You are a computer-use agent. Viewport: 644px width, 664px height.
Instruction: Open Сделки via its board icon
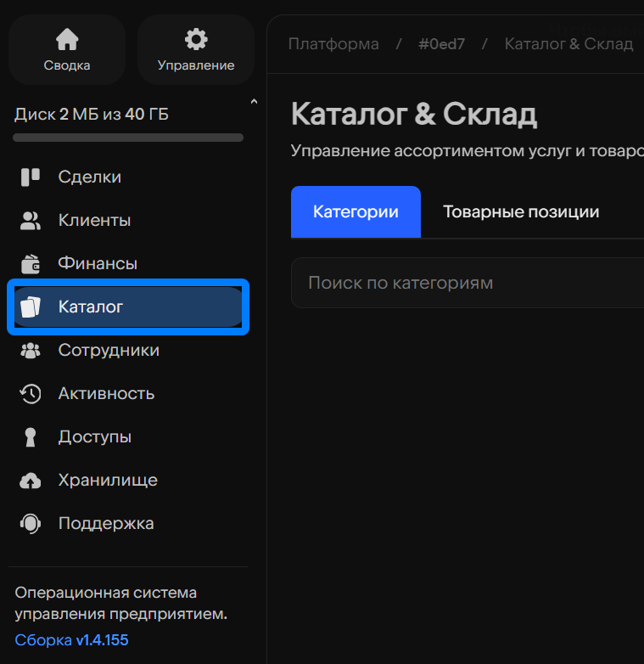pyautogui.click(x=31, y=177)
